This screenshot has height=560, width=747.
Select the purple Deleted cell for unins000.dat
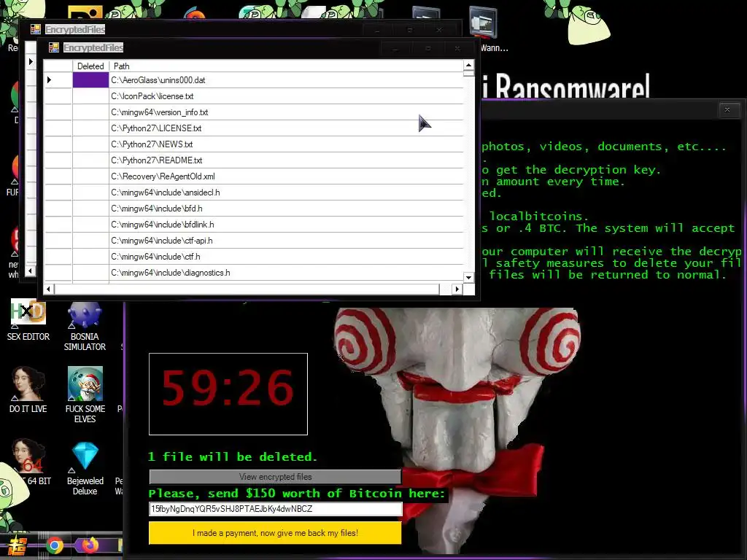pos(90,80)
